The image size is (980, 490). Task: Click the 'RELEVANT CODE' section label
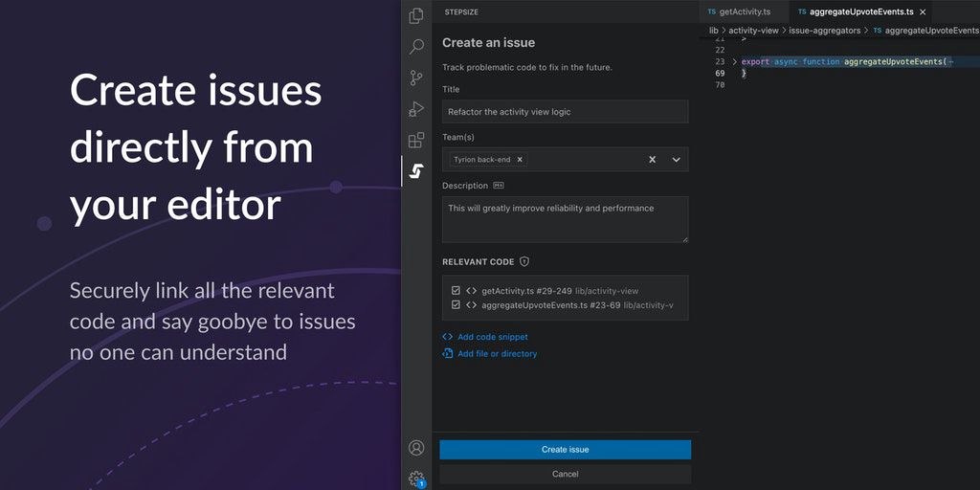[479, 262]
